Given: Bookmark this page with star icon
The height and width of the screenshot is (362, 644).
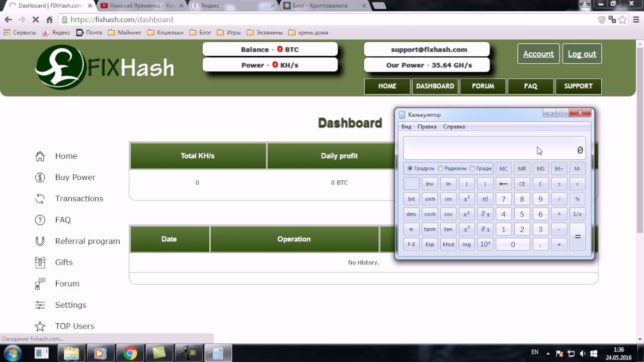Looking at the screenshot, I should (x=623, y=20).
